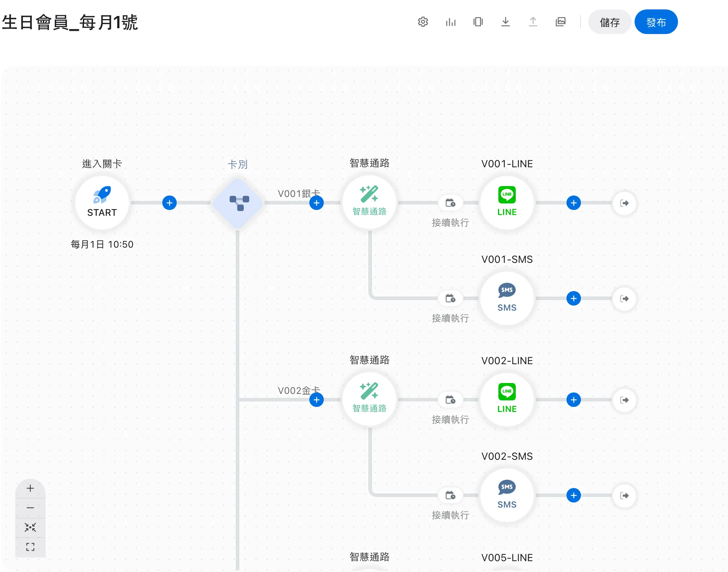Image resolution: width=728 pixels, height=572 pixels.
Task: Click the 發布 publish button
Action: click(x=656, y=22)
